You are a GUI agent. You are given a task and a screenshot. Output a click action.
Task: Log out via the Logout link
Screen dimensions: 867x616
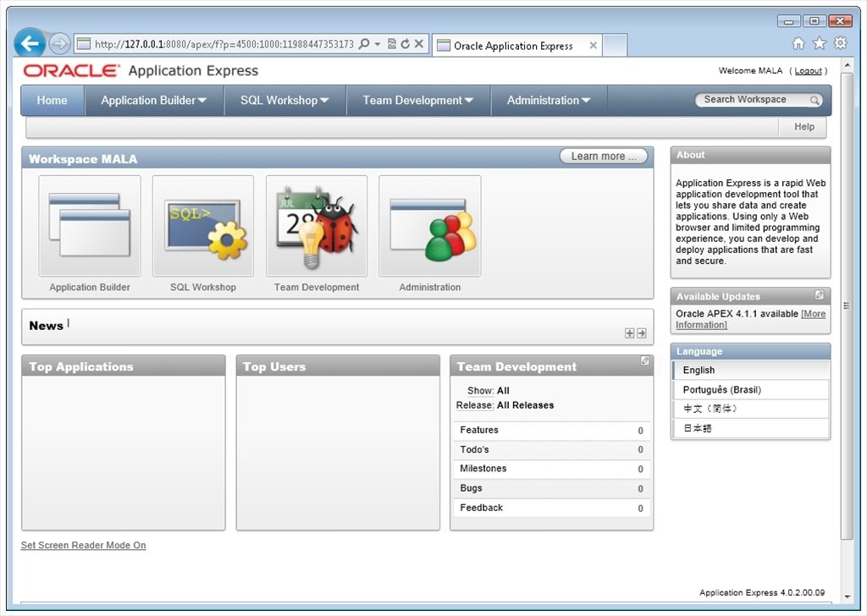(808, 71)
